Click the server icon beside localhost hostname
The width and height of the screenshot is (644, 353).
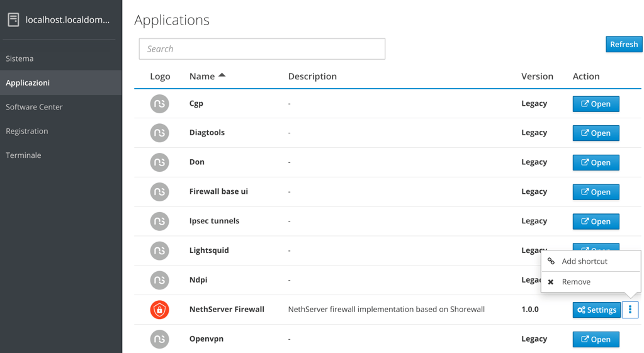[x=13, y=20]
